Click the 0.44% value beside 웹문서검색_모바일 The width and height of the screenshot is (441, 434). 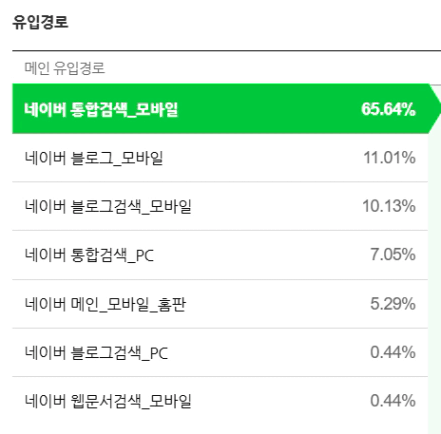point(393,401)
